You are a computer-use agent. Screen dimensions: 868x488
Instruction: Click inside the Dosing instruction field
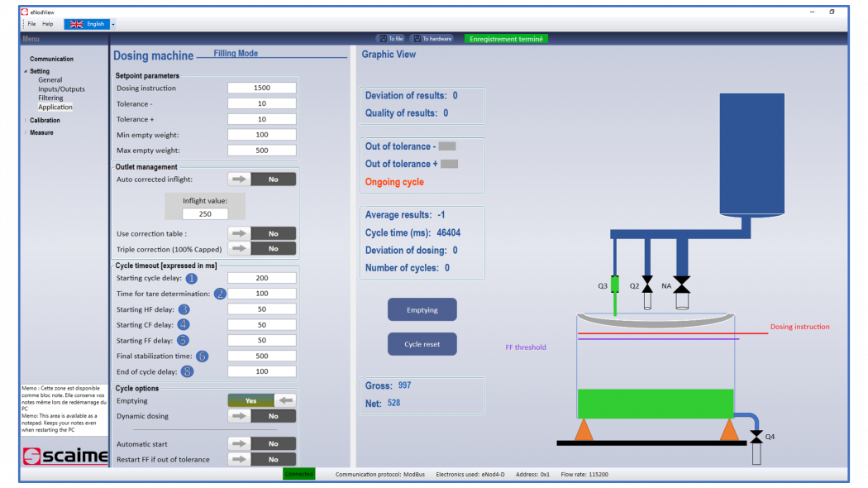point(262,87)
